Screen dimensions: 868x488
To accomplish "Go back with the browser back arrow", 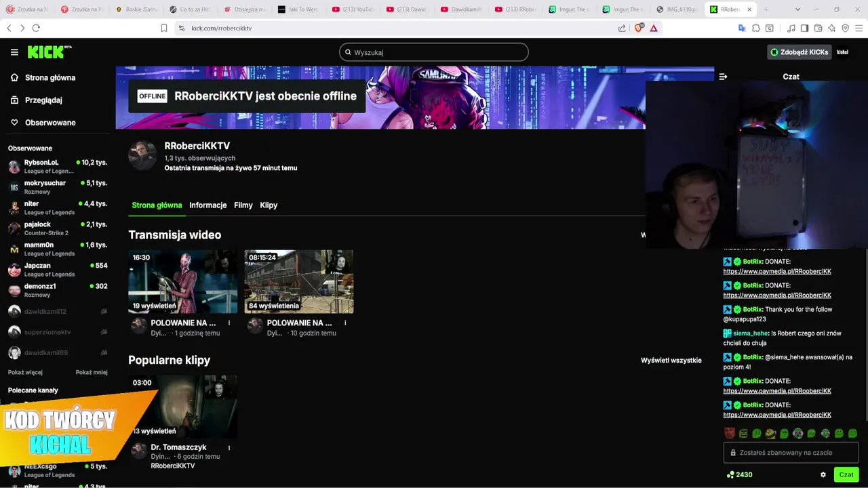I will 9,28.
